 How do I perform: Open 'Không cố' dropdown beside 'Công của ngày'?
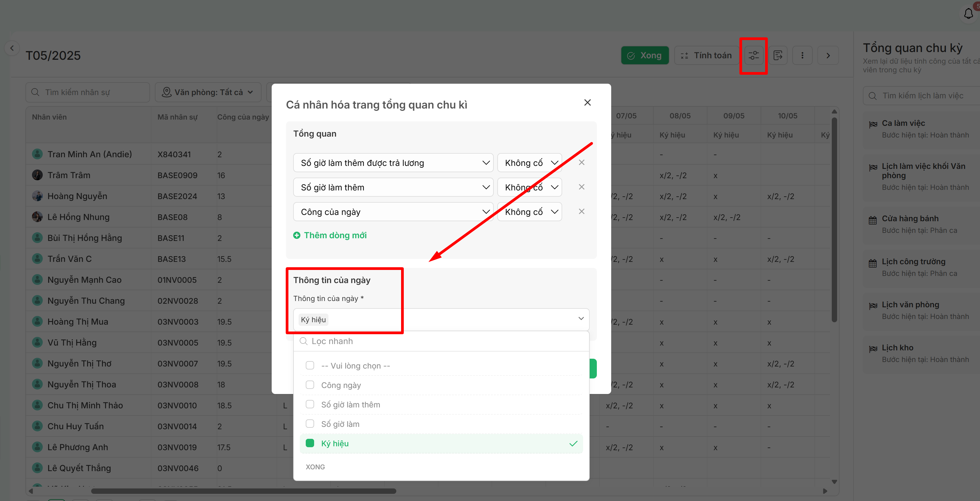(530, 212)
